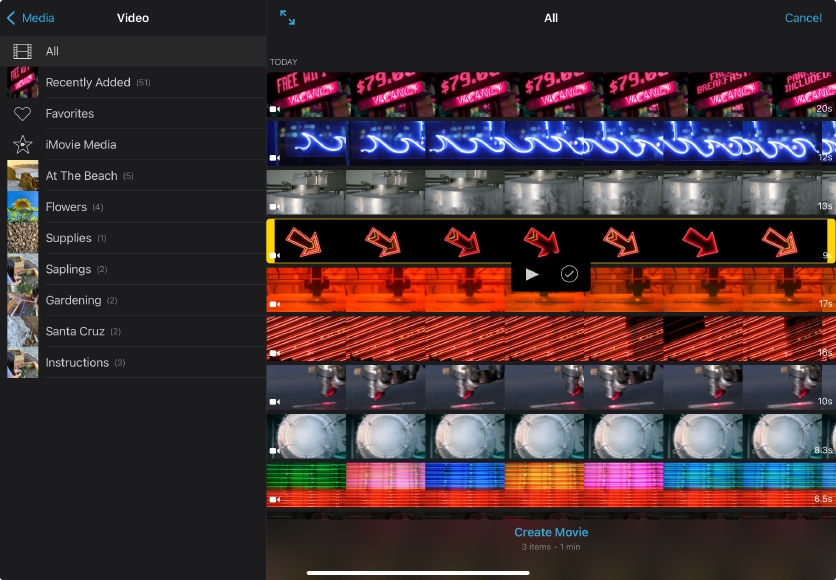The height and width of the screenshot is (580, 836).
Task: Tap Cancel in the top bar
Action: point(802,18)
